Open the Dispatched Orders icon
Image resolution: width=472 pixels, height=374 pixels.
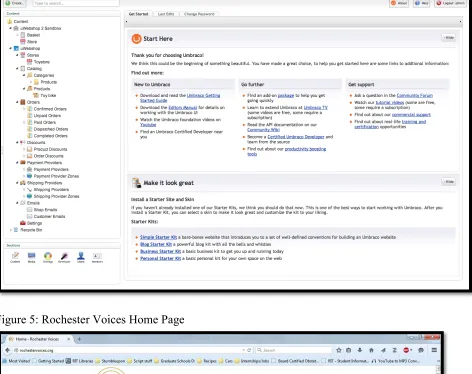(x=29, y=129)
